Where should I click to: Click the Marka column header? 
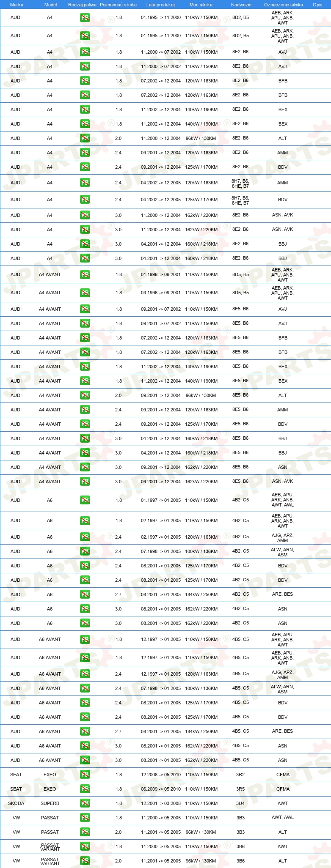pyautogui.click(x=17, y=5)
